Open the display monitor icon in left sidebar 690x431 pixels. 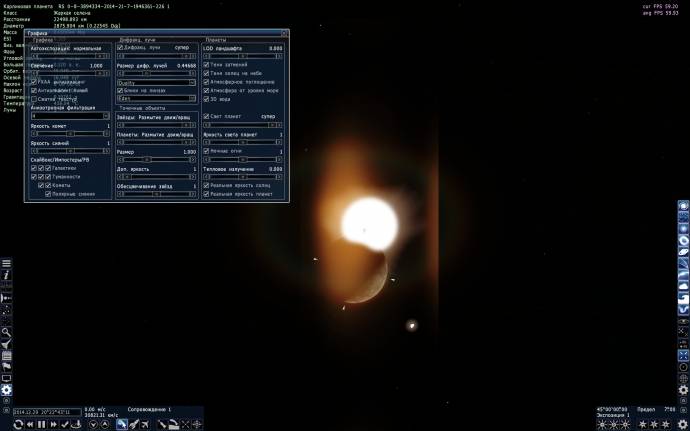[x=6, y=378]
